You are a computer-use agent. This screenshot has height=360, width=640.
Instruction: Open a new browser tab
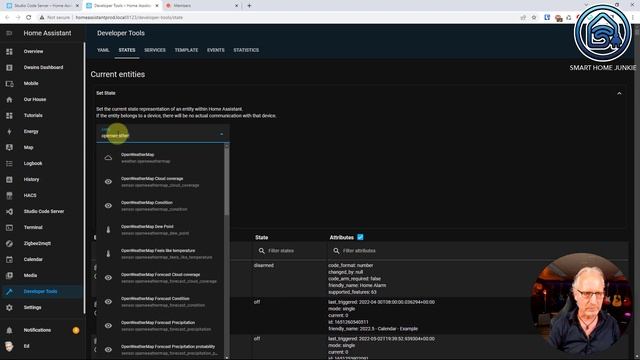pyautogui.click(x=249, y=6)
